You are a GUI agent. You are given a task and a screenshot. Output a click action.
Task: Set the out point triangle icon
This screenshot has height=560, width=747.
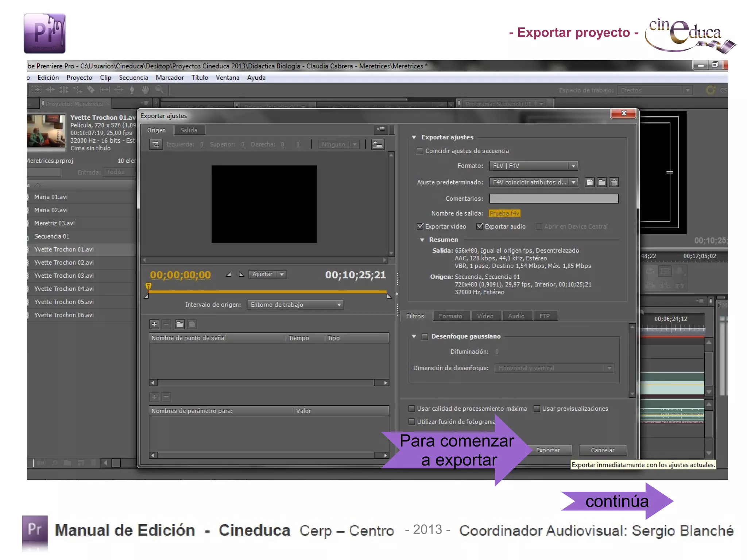(x=241, y=274)
